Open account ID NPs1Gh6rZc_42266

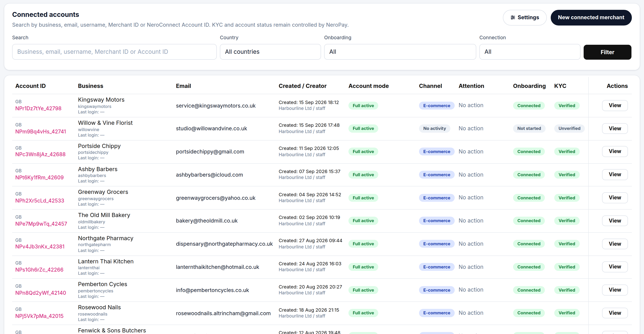[39, 270]
